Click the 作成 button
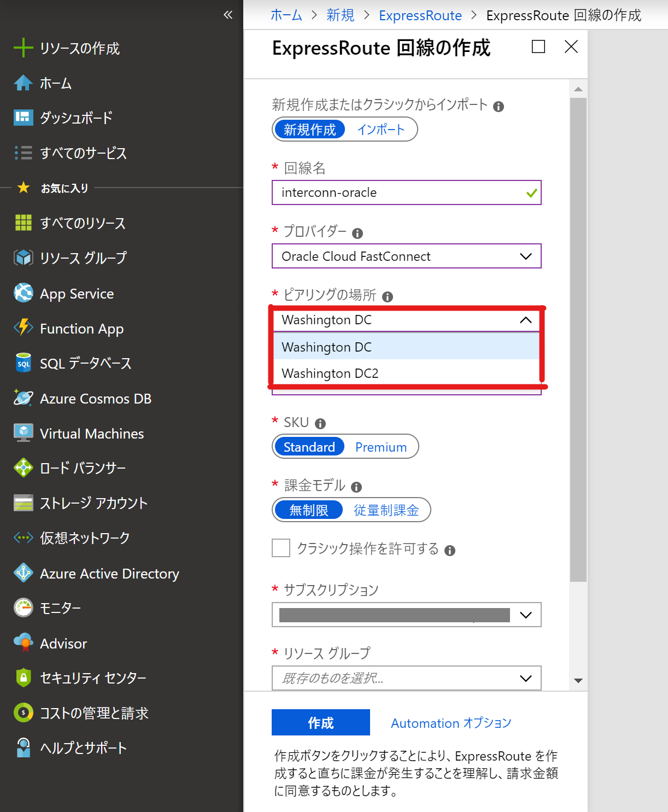Image resolution: width=668 pixels, height=812 pixels. point(320,723)
